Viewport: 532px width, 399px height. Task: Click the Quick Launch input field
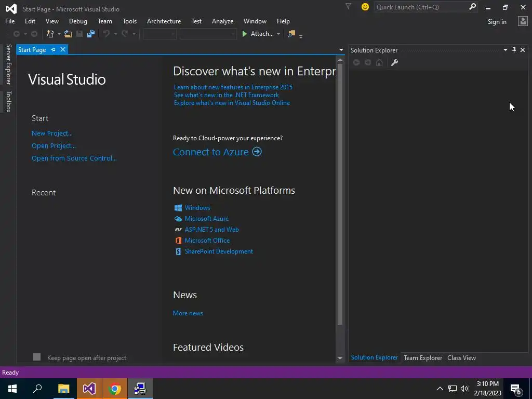pyautogui.click(x=421, y=7)
